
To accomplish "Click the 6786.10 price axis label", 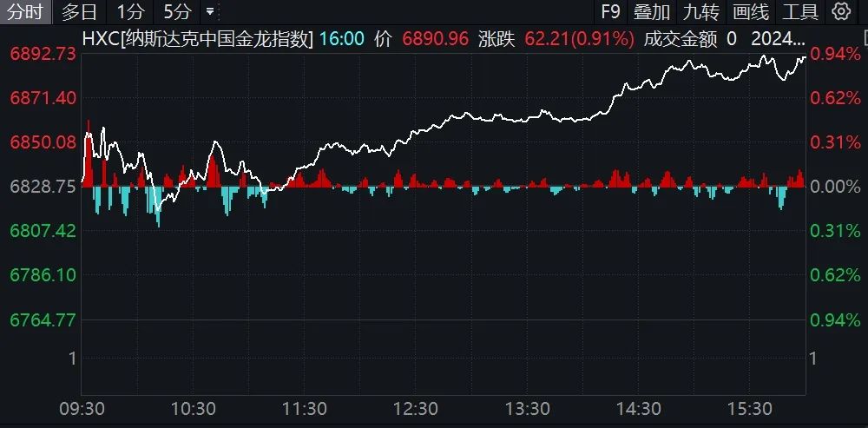I will tap(43, 275).
